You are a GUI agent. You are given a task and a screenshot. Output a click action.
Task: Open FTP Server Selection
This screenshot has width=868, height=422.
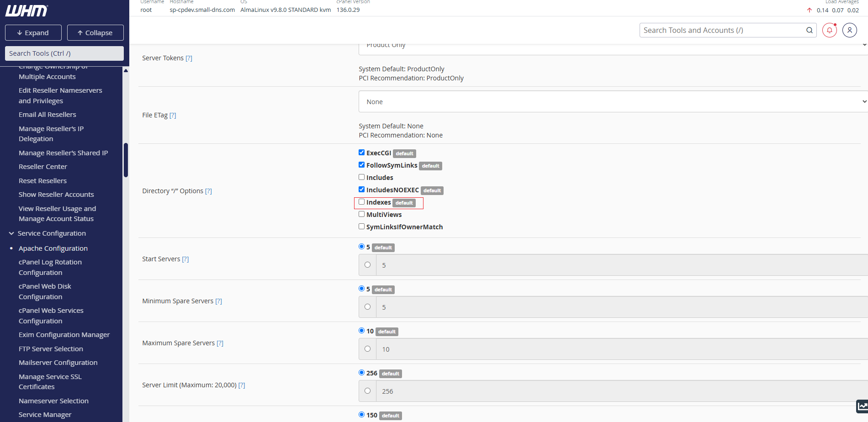pyautogui.click(x=51, y=349)
